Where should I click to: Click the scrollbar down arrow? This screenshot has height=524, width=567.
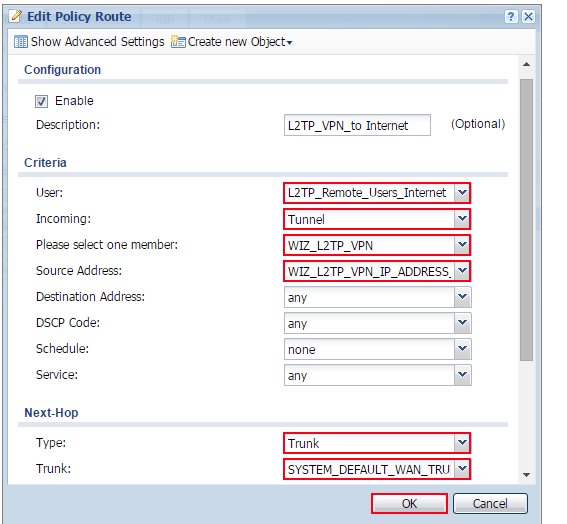526,475
